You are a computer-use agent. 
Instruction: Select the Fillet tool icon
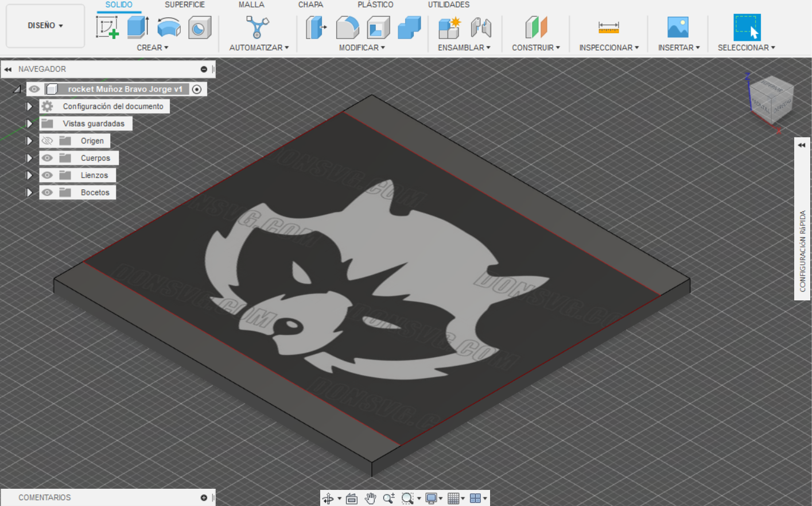[347, 27]
